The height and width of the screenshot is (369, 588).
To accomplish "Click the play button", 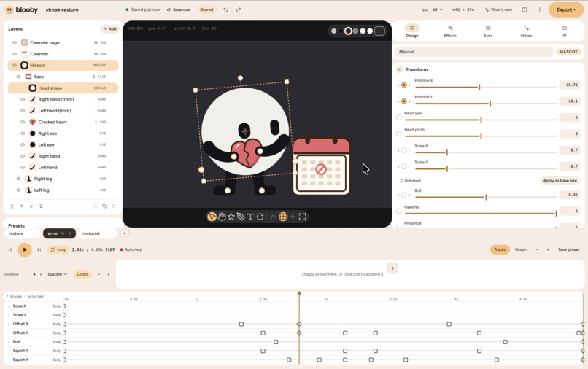I will click(25, 249).
